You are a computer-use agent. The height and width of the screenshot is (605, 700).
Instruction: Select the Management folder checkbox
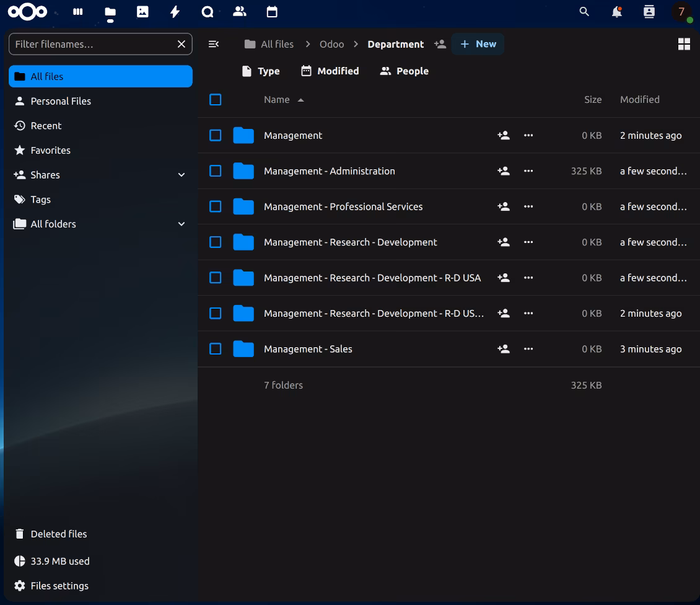[x=215, y=135]
